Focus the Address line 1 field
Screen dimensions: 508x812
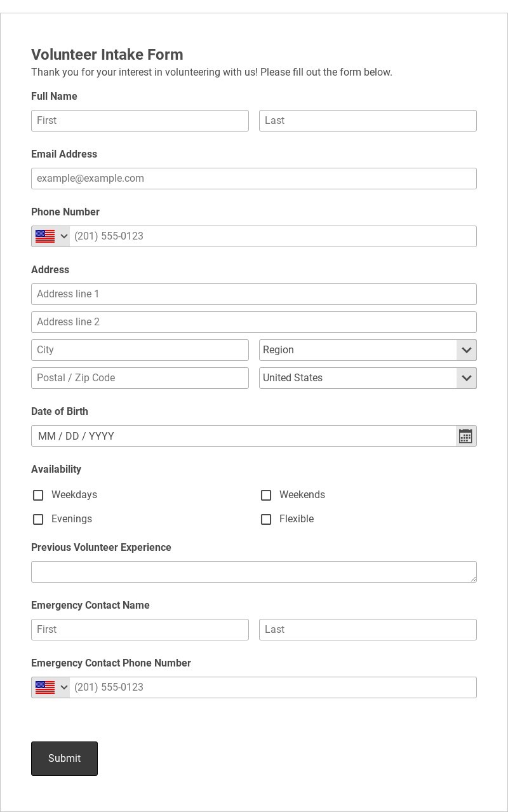tap(254, 294)
